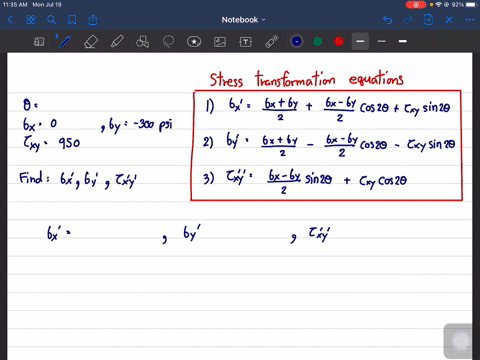The image size is (480, 360).
Task: Choose the red pen color
Action: point(339,41)
